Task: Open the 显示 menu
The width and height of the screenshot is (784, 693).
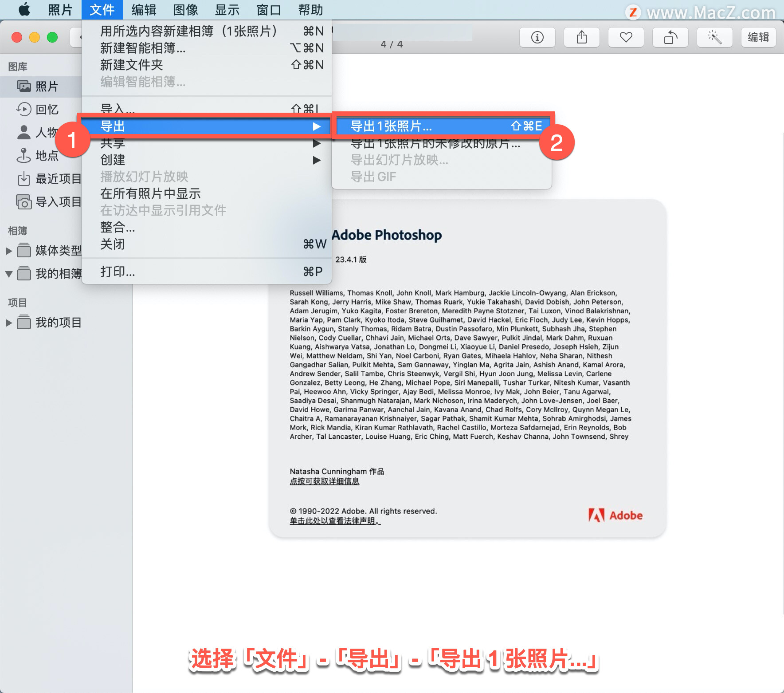Action: (x=227, y=9)
